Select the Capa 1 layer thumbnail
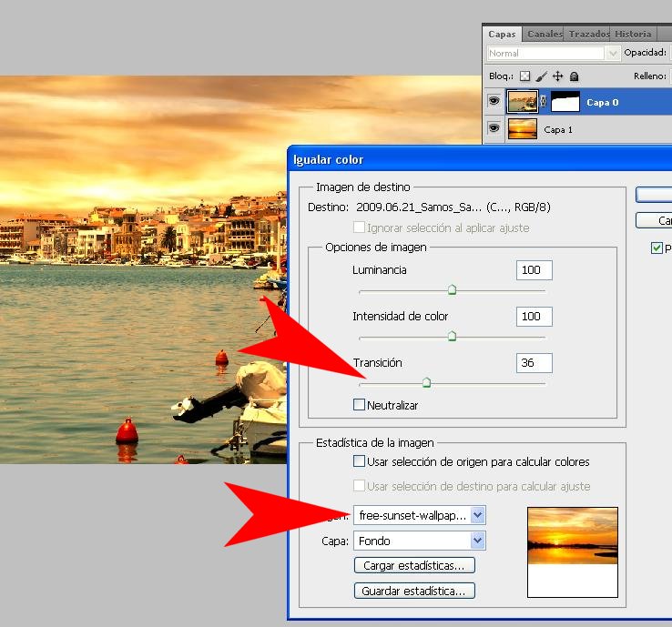 (522, 129)
